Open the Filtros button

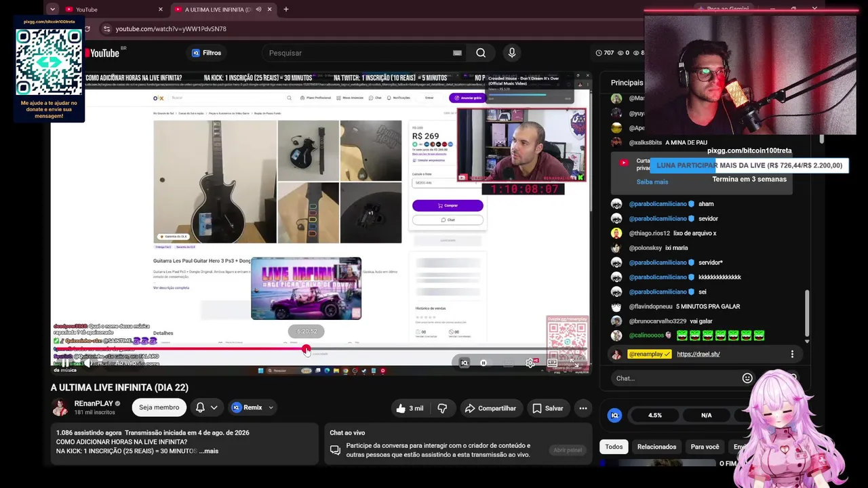click(206, 53)
